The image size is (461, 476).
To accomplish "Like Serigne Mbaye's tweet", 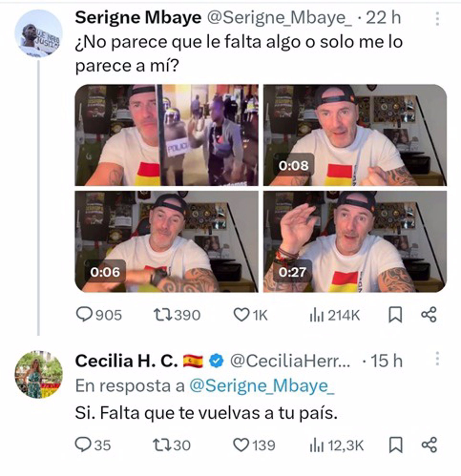I will point(241,315).
